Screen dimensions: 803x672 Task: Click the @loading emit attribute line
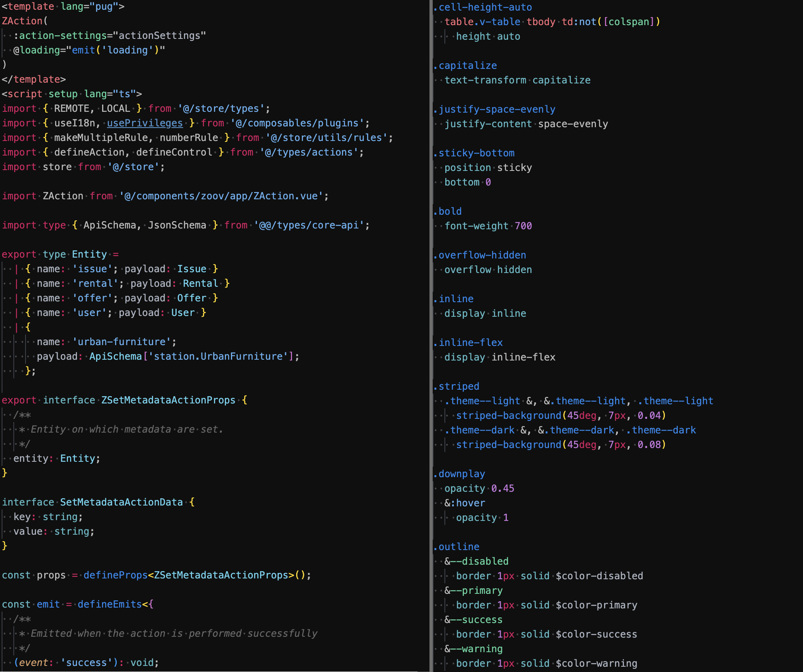89,50
